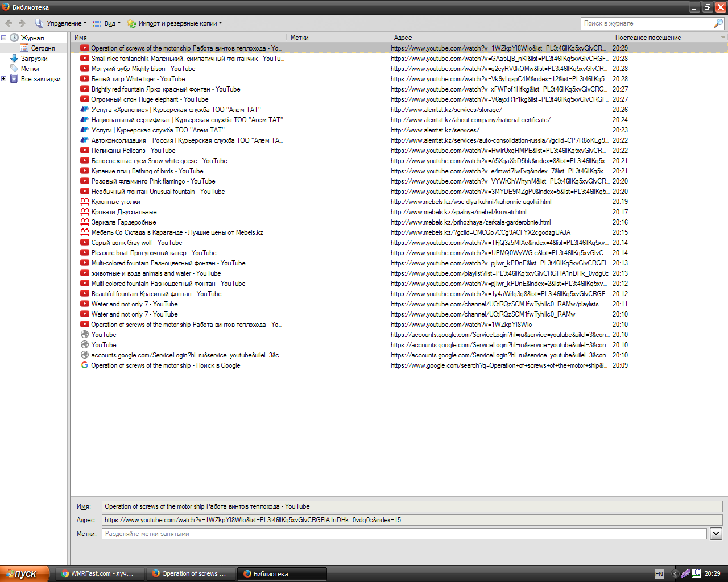Select Загрузки in the sidebar
The height and width of the screenshot is (582, 728).
(x=34, y=59)
